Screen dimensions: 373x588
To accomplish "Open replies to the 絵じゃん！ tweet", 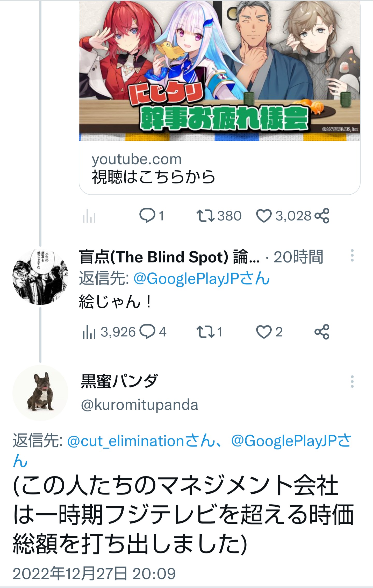I will pos(147,332).
